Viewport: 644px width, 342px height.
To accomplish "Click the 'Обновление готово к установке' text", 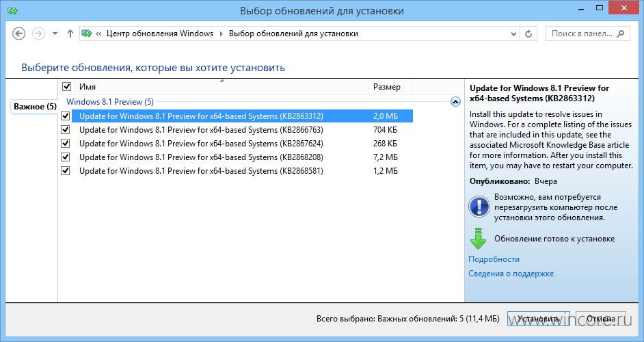I will [554, 239].
